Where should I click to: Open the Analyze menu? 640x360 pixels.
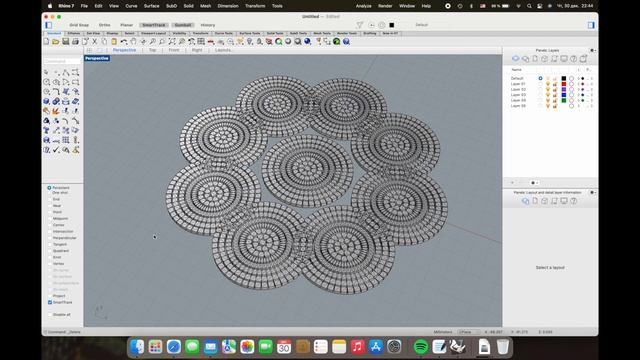coord(363,6)
